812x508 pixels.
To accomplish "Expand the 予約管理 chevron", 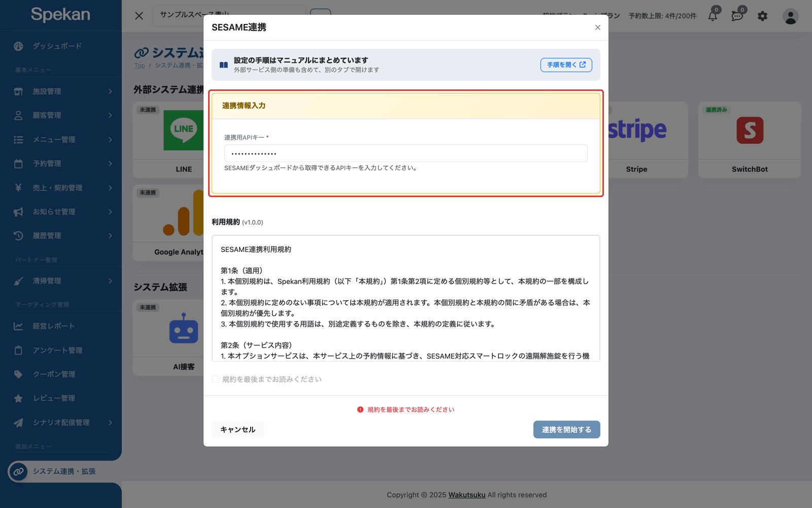I will coord(110,164).
